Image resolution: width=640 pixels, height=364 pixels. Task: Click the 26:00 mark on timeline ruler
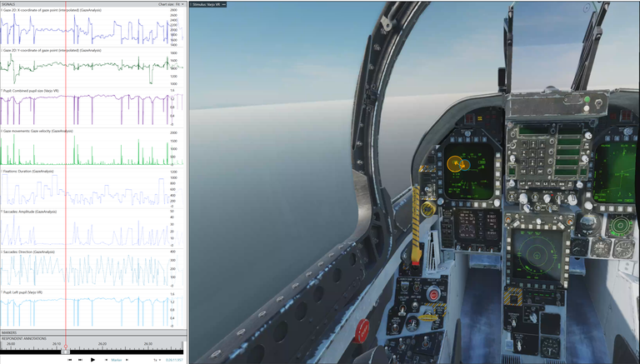click(x=11, y=344)
